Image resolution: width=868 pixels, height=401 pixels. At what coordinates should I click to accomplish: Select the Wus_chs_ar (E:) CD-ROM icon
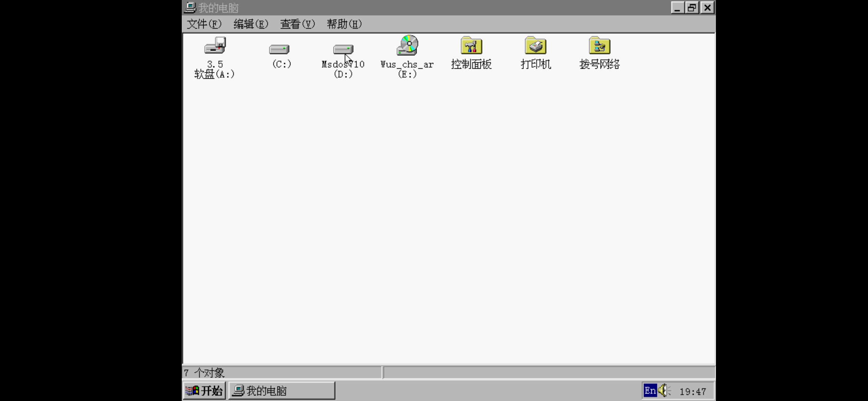tap(407, 46)
